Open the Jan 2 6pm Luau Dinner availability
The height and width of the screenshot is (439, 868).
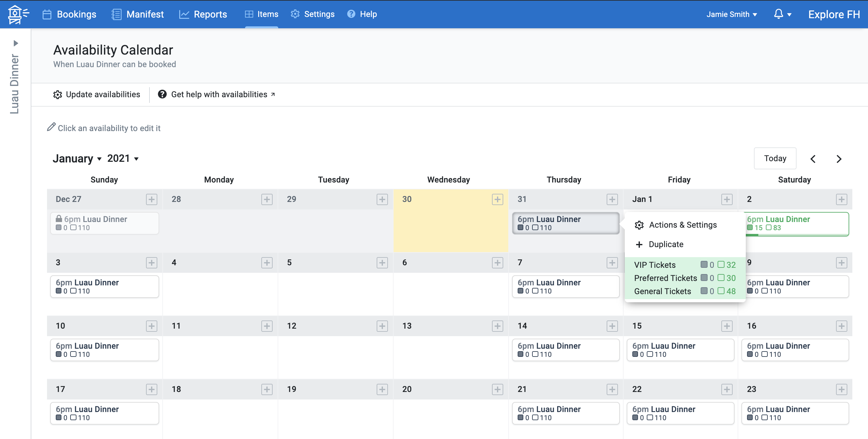pyautogui.click(x=797, y=224)
